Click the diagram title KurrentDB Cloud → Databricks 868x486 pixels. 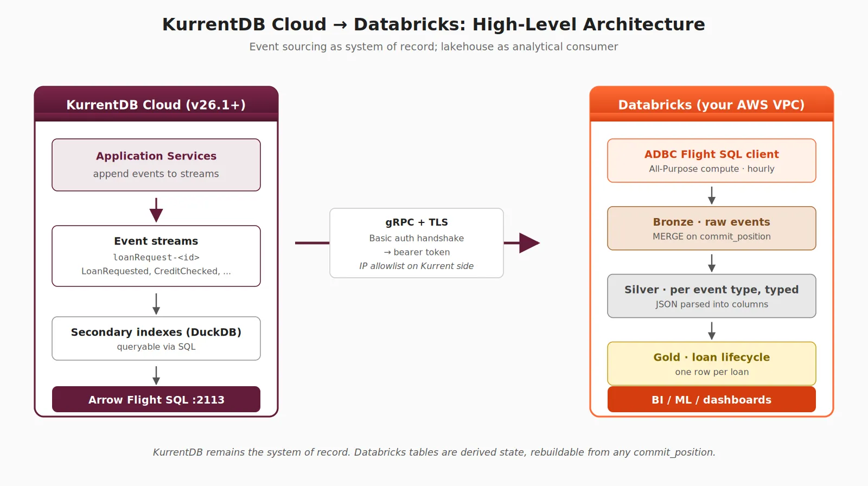(x=433, y=24)
